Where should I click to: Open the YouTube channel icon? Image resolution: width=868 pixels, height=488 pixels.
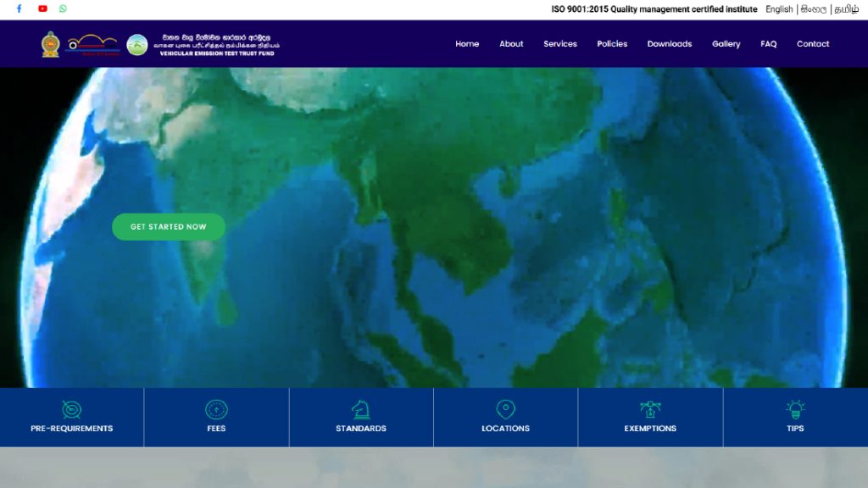(42, 8)
